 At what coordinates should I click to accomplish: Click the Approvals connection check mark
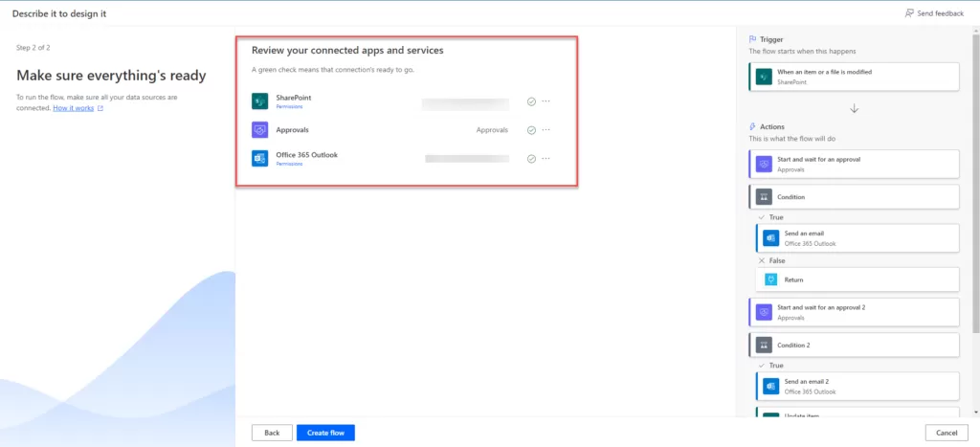531,130
